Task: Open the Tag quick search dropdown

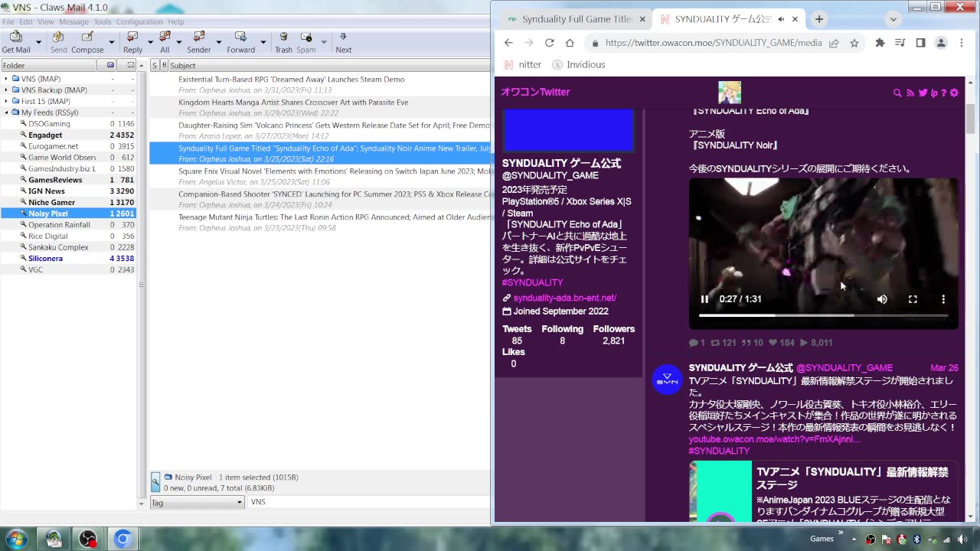Action: 198,502
